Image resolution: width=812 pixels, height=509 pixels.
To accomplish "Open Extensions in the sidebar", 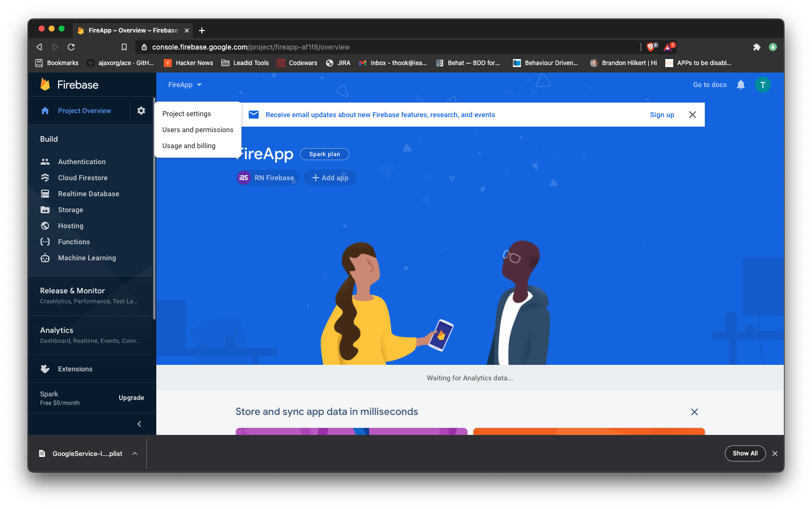I will [x=75, y=369].
